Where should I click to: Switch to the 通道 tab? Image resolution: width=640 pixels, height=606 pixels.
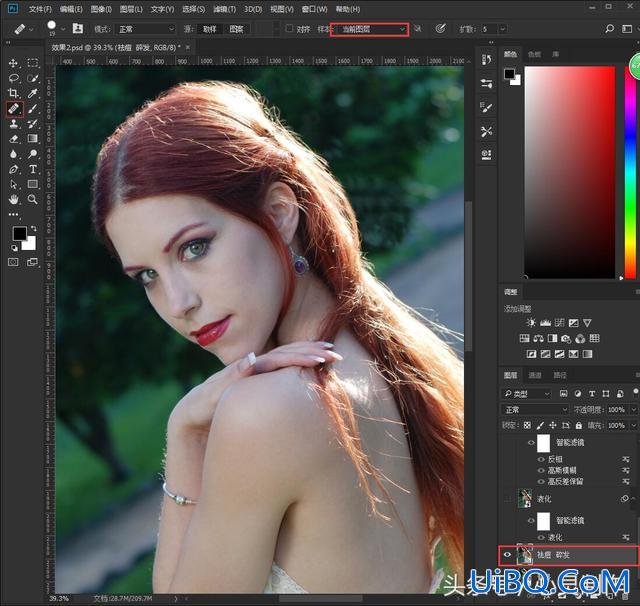click(535, 375)
